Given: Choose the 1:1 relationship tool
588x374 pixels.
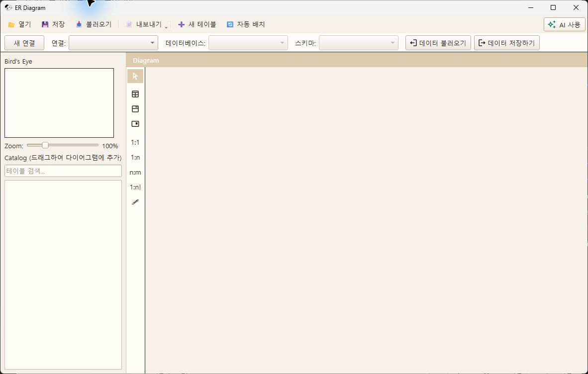Looking at the screenshot, I should click(x=135, y=142).
